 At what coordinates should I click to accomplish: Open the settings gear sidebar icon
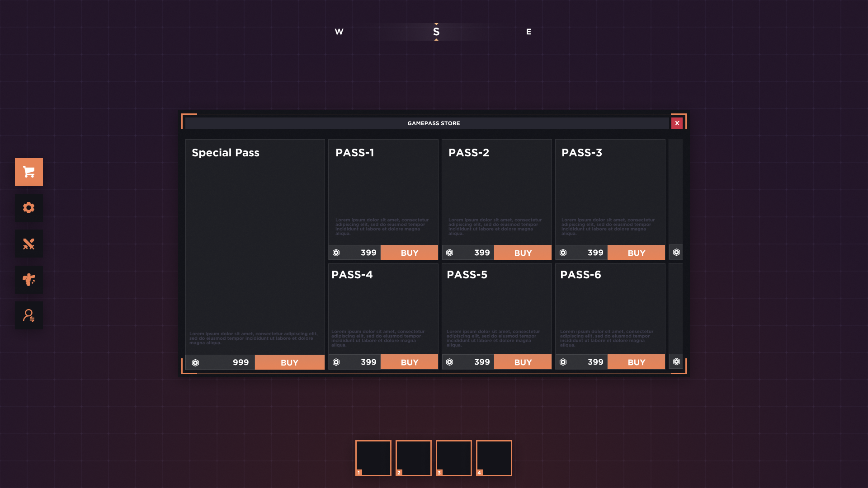point(29,208)
